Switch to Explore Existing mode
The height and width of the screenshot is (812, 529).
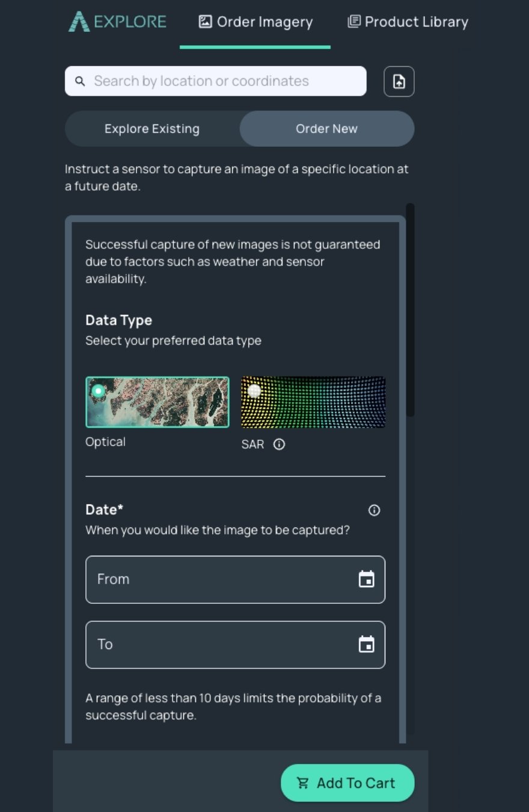pyautogui.click(x=152, y=129)
